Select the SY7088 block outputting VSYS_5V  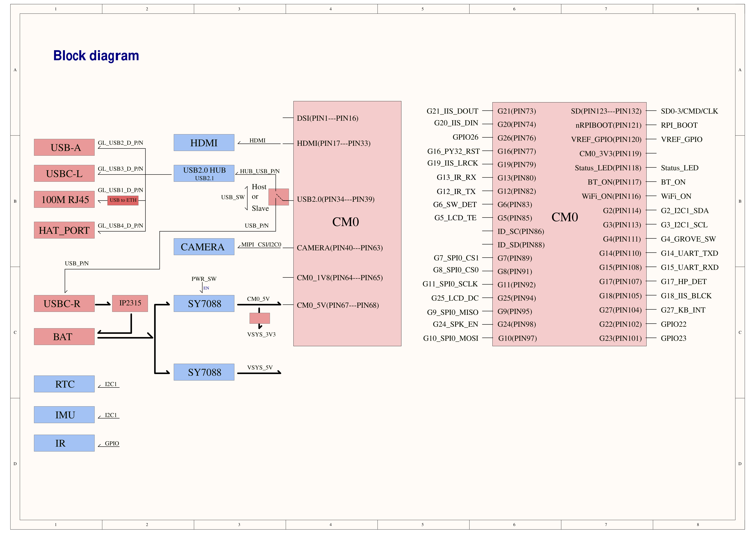click(x=204, y=372)
